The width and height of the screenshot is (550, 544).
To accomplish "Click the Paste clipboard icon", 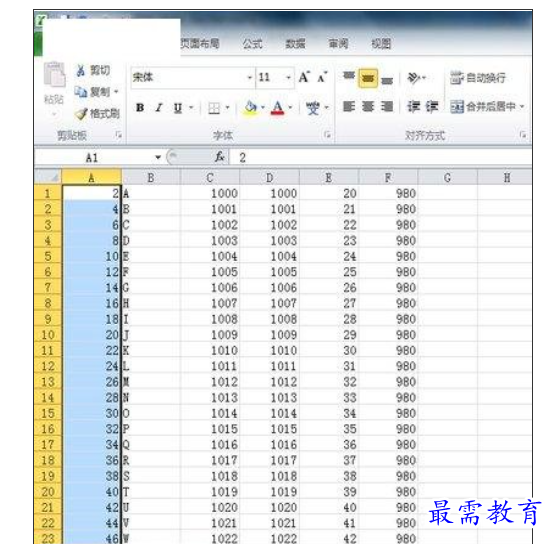I will [x=54, y=74].
